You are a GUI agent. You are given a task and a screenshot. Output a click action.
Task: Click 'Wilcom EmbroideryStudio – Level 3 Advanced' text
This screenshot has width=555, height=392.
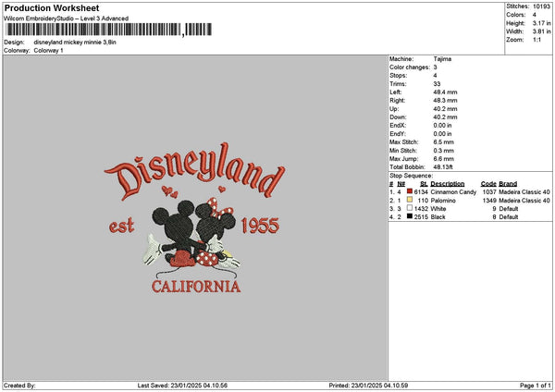(67, 18)
